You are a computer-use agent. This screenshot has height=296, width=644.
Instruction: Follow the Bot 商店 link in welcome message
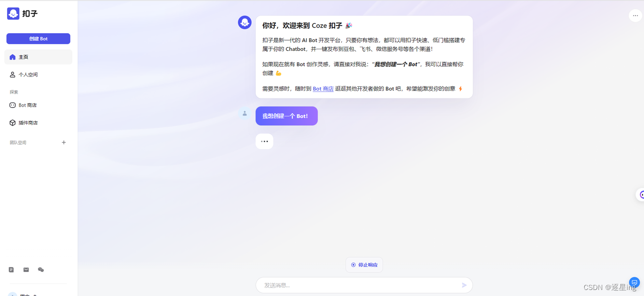tap(323, 89)
